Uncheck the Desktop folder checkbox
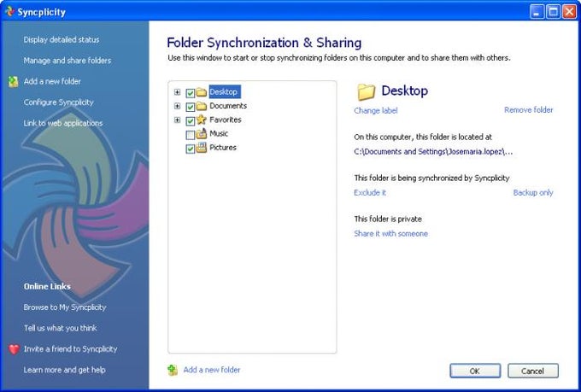 (190, 92)
